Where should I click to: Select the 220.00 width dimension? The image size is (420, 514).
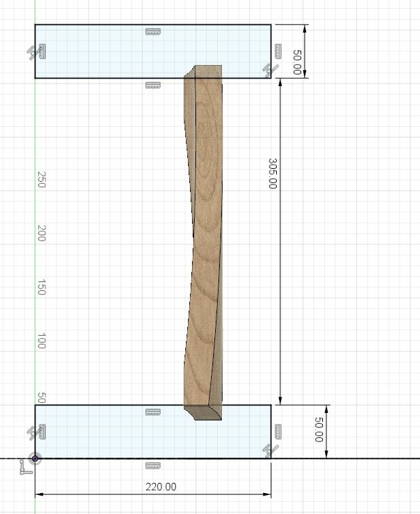point(161,487)
